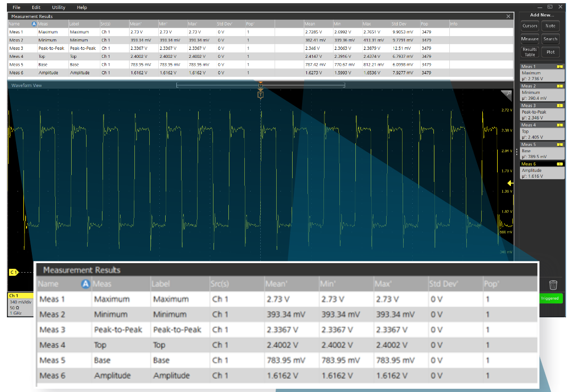Click the C1 channel ground indicator
Screen dimensions: 572x392
click(x=14, y=272)
